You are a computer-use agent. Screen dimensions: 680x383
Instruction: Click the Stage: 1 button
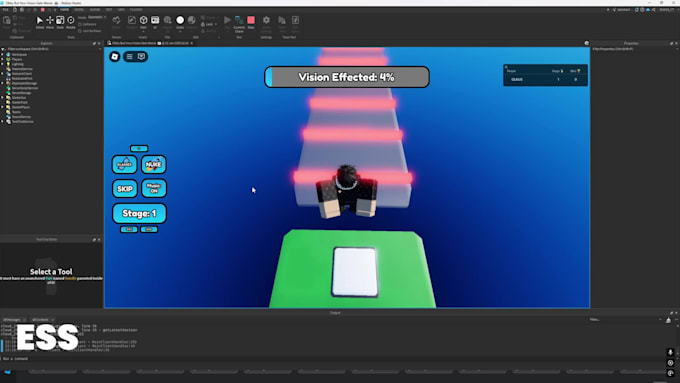point(139,213)
